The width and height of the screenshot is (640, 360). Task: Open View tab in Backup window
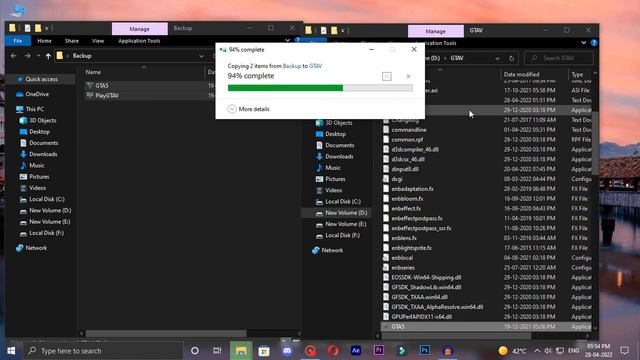click(98, 41)
